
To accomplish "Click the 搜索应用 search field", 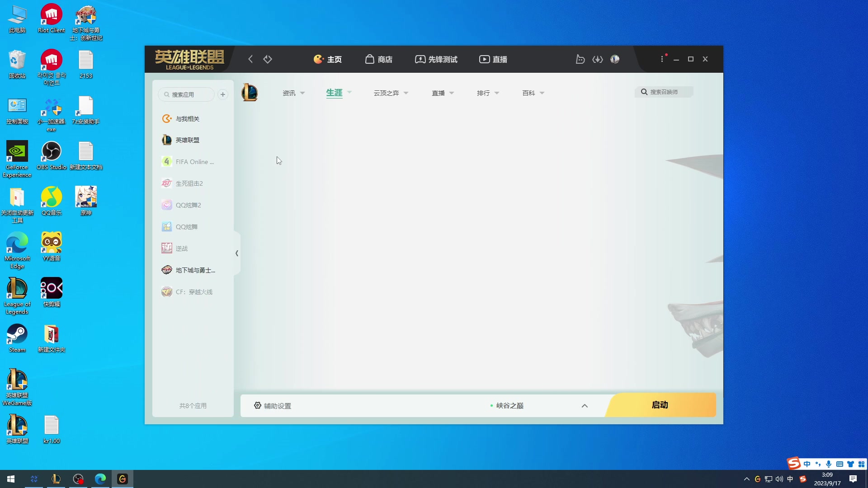I will 186,94.
